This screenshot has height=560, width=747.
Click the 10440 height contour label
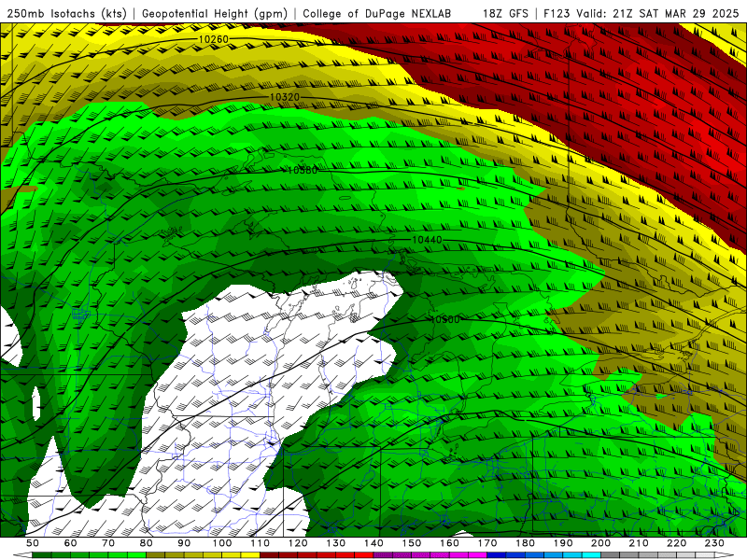[427, 240]
